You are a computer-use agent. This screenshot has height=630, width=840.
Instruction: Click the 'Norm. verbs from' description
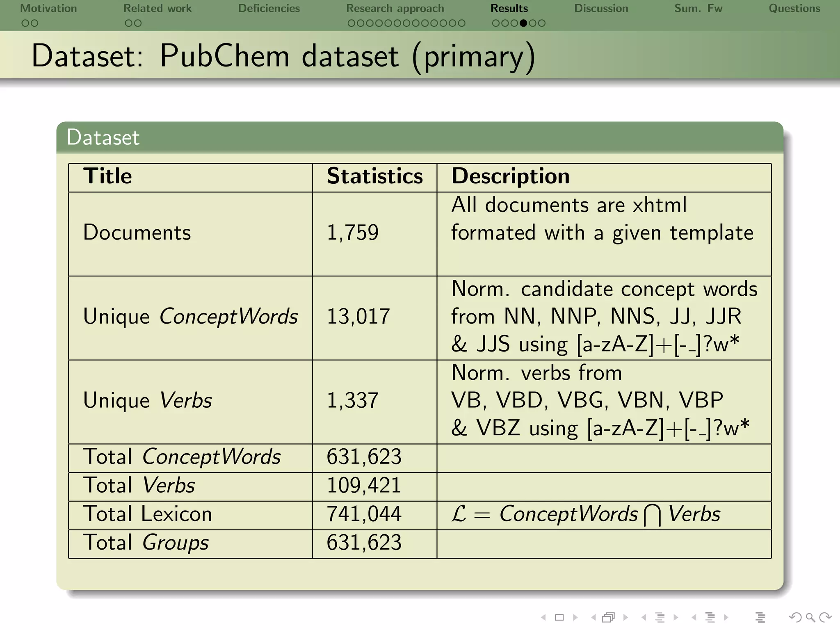[x=536, y=373]
